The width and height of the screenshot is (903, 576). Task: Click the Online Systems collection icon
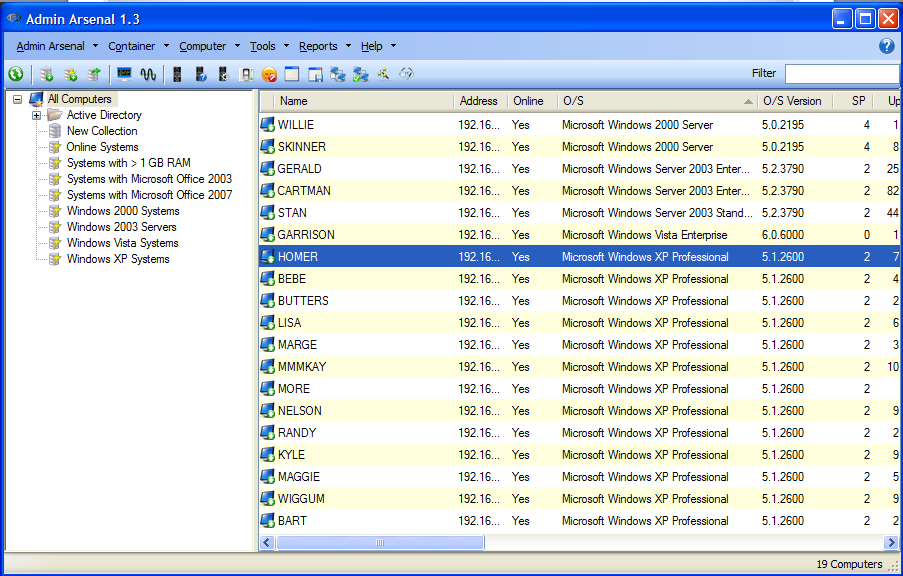pos(55,147)
